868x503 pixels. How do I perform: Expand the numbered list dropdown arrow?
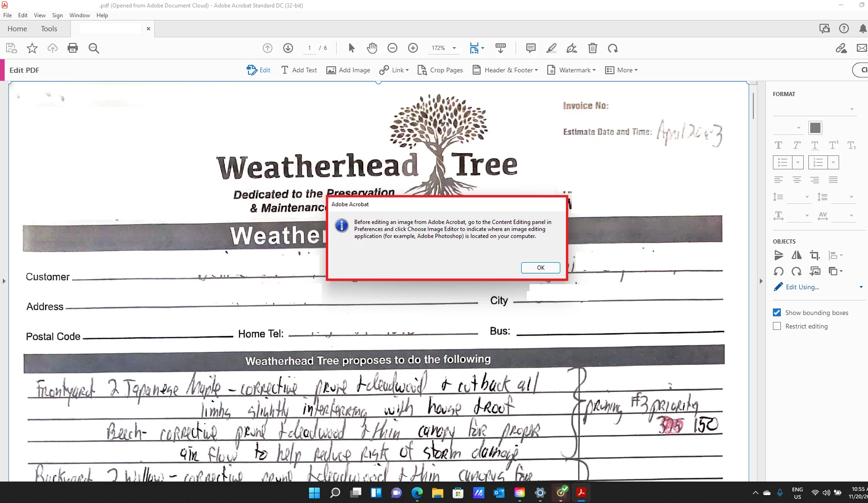[833, 162]
